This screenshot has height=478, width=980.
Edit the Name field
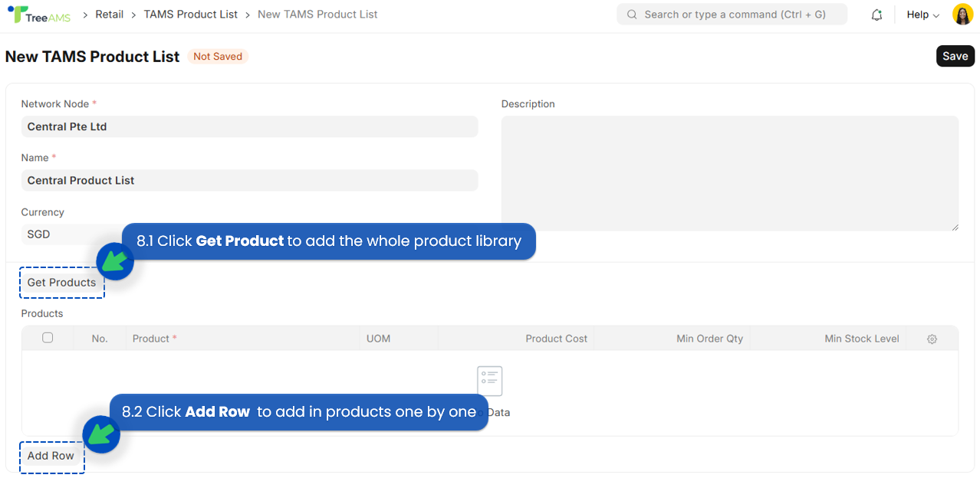(x=249, y=181)
